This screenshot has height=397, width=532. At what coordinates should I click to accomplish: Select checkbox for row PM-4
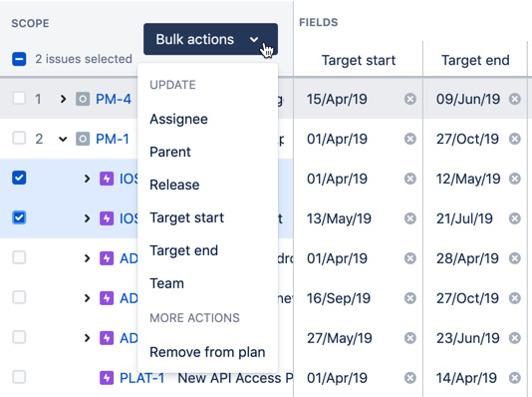click(x=19, y=99)
